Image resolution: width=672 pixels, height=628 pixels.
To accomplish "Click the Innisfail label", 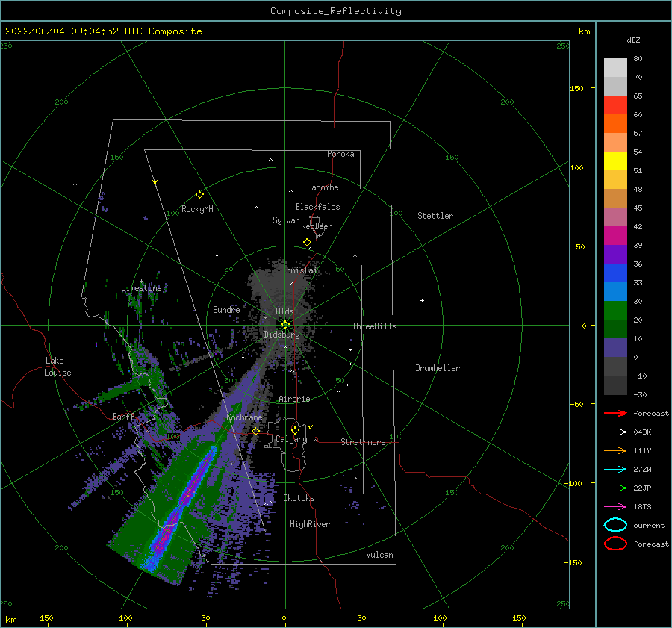I will pos(302,270).
